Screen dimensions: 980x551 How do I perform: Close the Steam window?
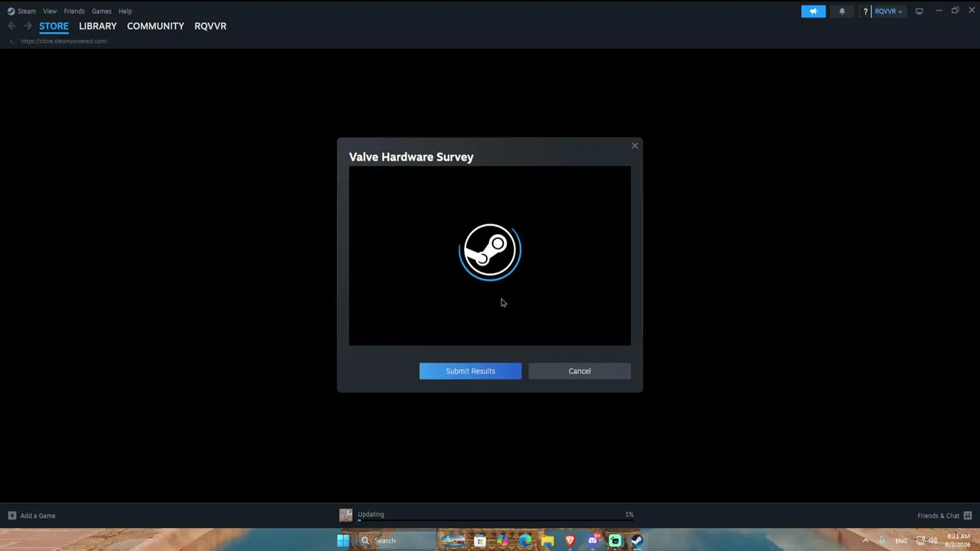(972, 11)
